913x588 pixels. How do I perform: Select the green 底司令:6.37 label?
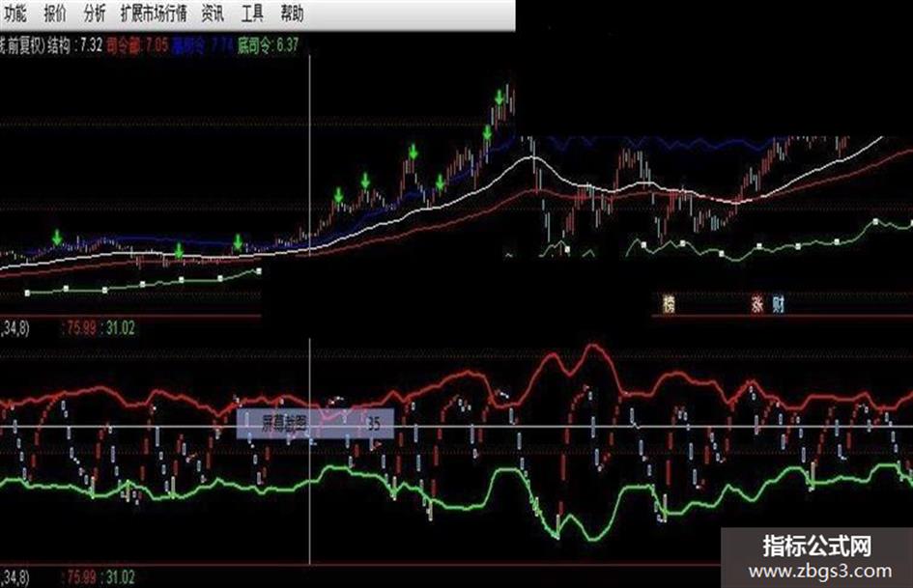point(268,45)
